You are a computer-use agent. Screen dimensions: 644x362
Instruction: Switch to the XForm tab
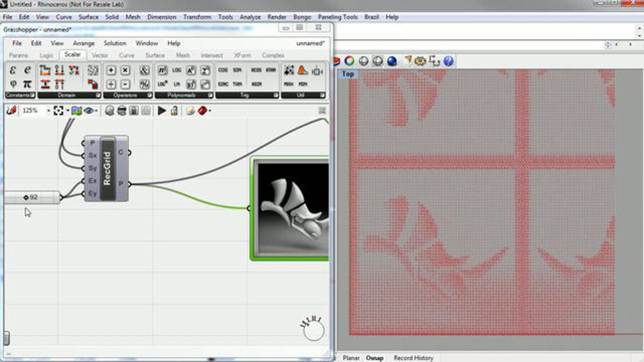242,55
